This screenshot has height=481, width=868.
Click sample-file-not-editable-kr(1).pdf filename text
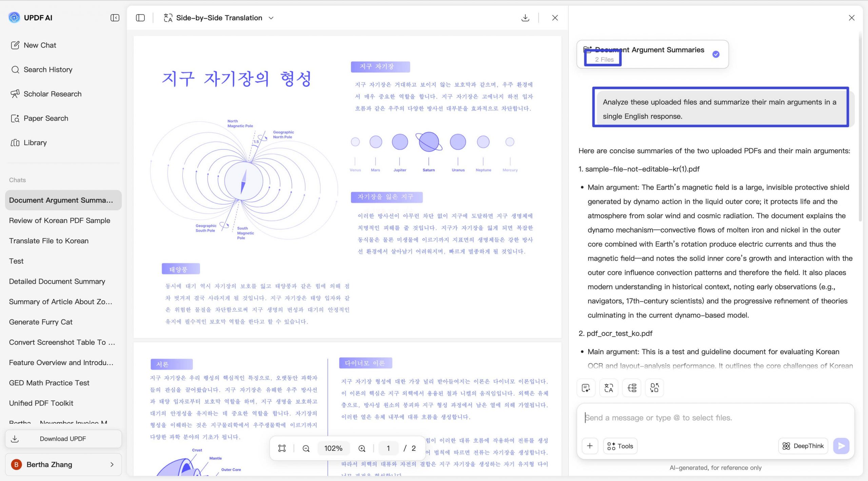(x=643, y=169)
